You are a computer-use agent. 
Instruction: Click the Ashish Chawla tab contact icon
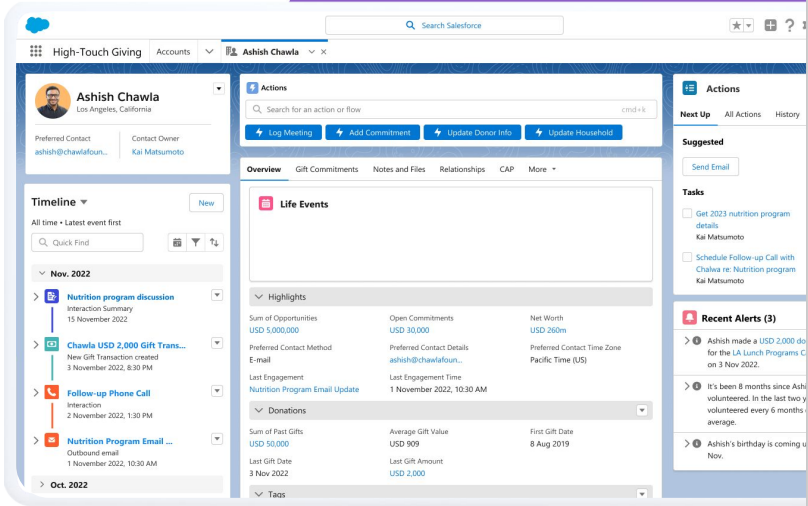point(232,52)
